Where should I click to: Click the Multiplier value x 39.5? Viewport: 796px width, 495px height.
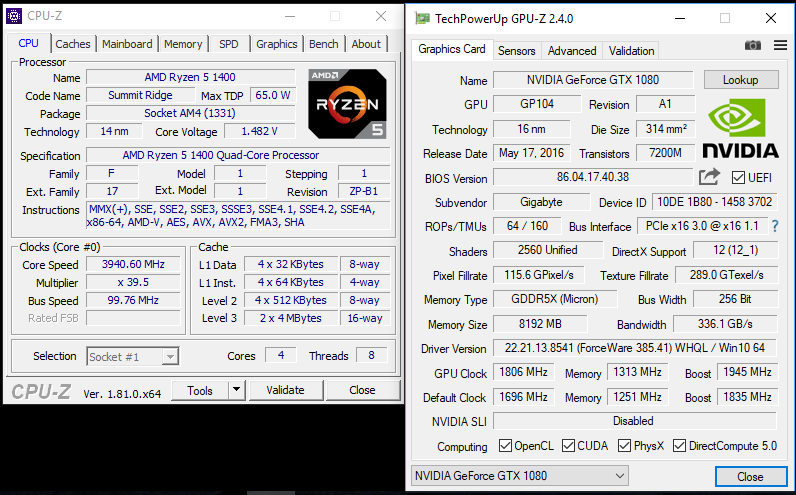pyautogui.click(x=134, y=282)
